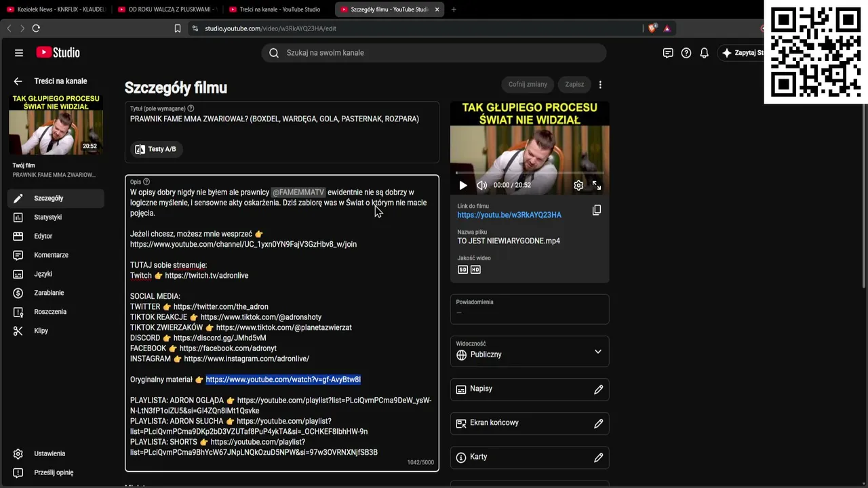Click the file name TO JEST NIEWIARYGODNE.mp4

[x=509, y=241]
